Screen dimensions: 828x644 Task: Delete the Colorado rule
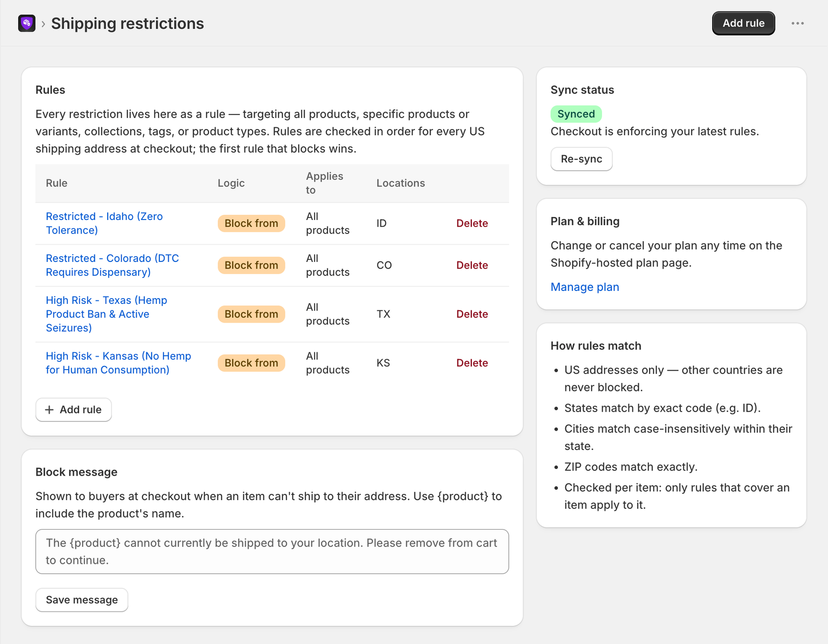click(472, 265)
